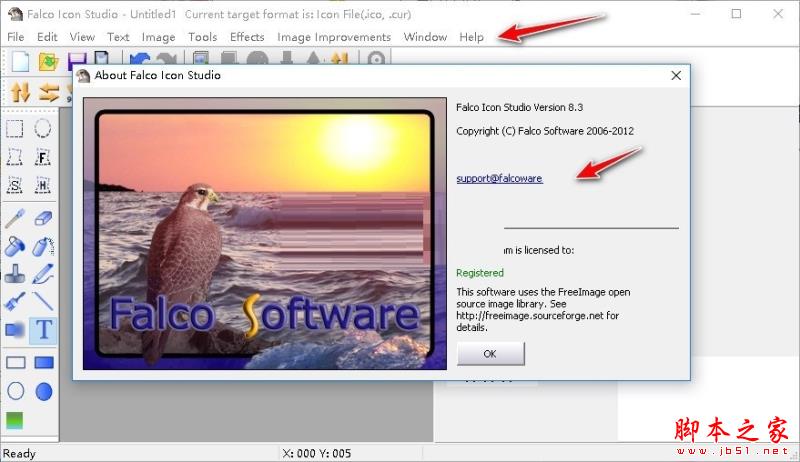Open the Edit menu
The width and height of the screenshot is (800, 462).
pyautogui.click(x=47, y=37)
